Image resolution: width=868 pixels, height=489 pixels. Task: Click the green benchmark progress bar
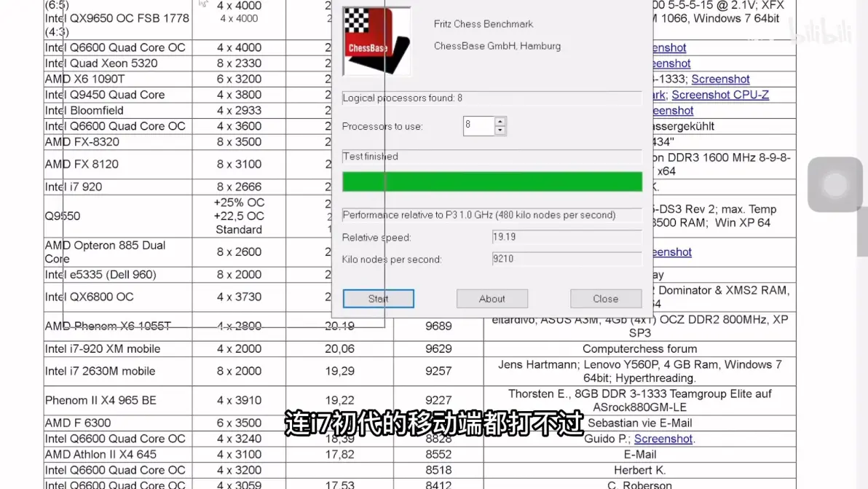pos(492,181)
